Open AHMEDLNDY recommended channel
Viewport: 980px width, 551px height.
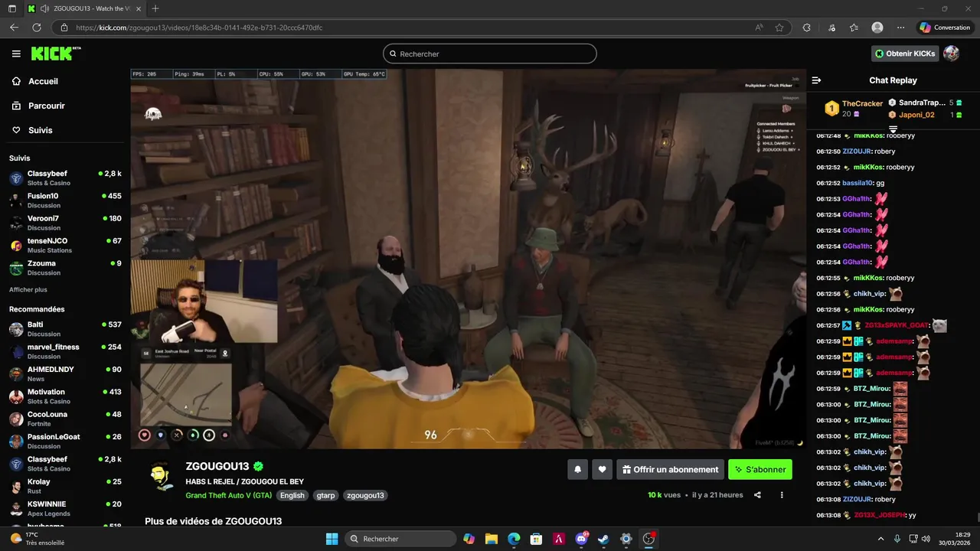click(x=65, y=373)
